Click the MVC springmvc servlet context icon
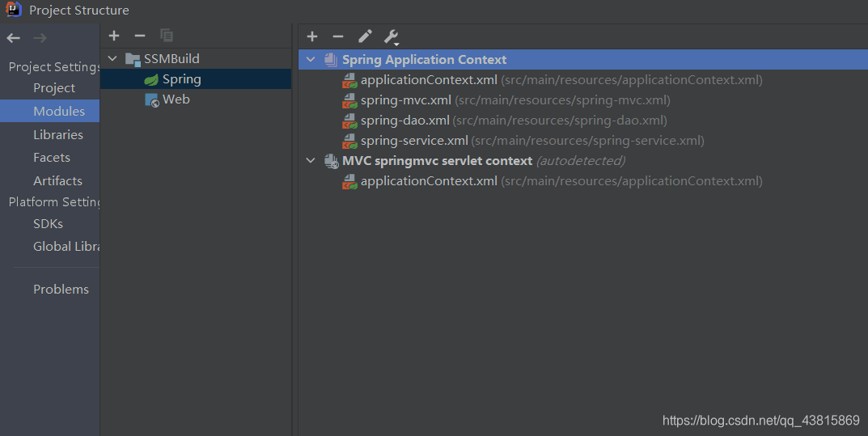This screenshot has width=868, height=436. [x=331, y=161]
